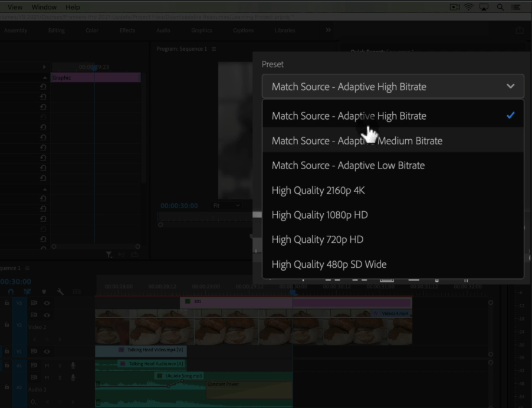Image resolution: width=532 pixels, height=408 pixels.
Task: Select Match Source - Adaptive Medium Bitrate
Action: (393, 141)
